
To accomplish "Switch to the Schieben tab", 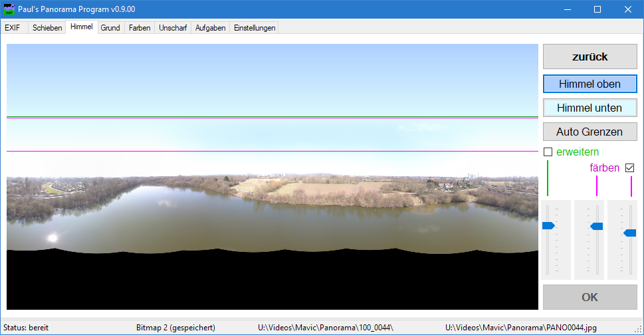I will click(x=47, y=28).
